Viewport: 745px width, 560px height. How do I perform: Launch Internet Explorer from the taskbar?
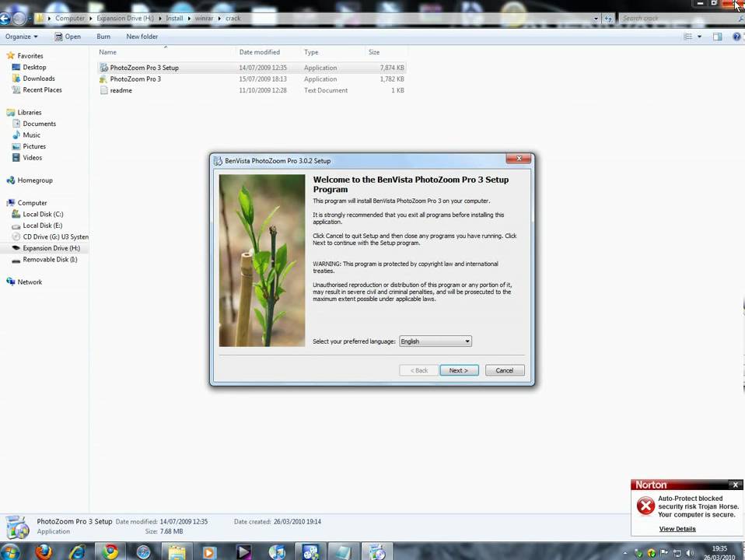point(78,551)
